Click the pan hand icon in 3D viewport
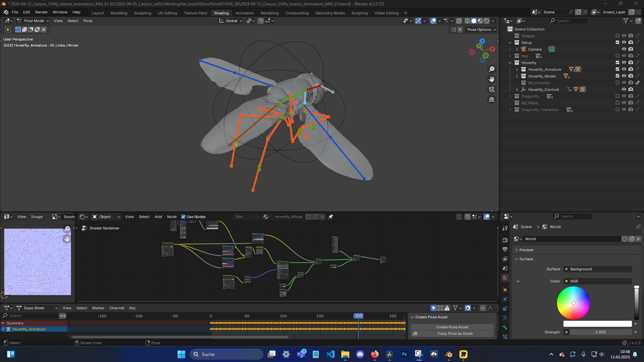The height and width of the screenshot is (362, 644). (x=492, y=79)
